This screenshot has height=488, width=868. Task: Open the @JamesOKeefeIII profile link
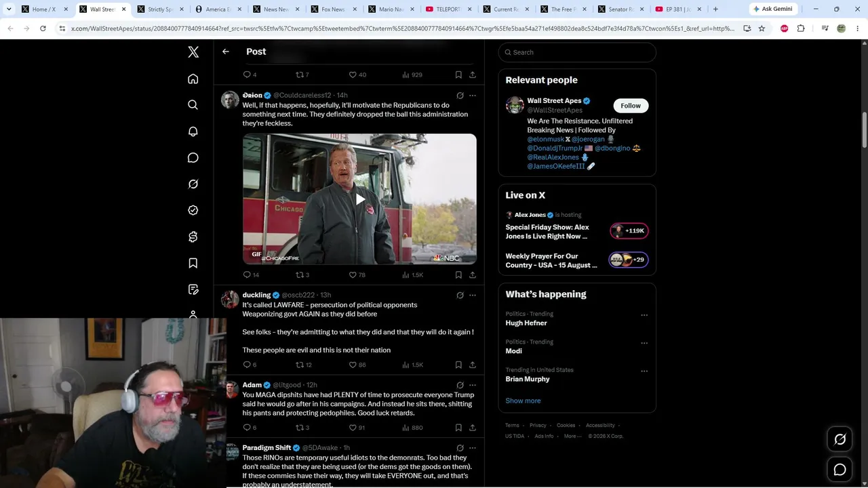(x=556, y=166)
